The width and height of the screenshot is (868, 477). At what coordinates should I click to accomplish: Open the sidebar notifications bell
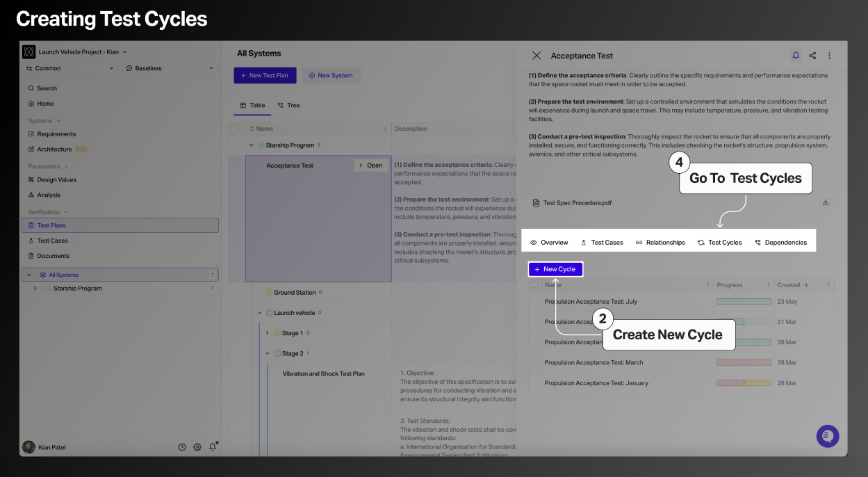pyautogui.click(x=213, y=447)
